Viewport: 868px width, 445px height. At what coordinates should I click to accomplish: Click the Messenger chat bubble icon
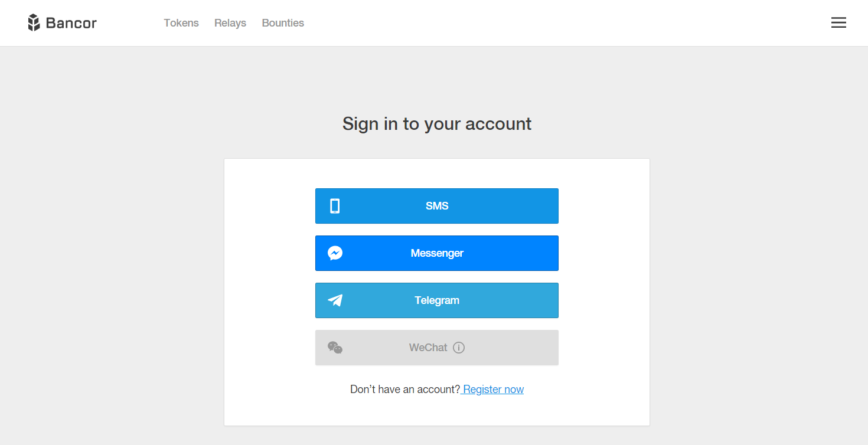click(x=335, y=253)
